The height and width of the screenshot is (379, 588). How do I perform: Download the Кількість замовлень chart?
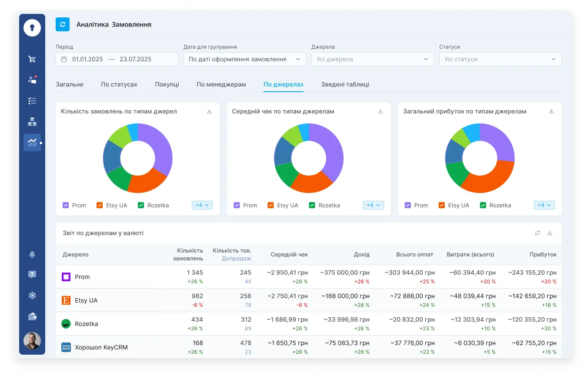209,111
